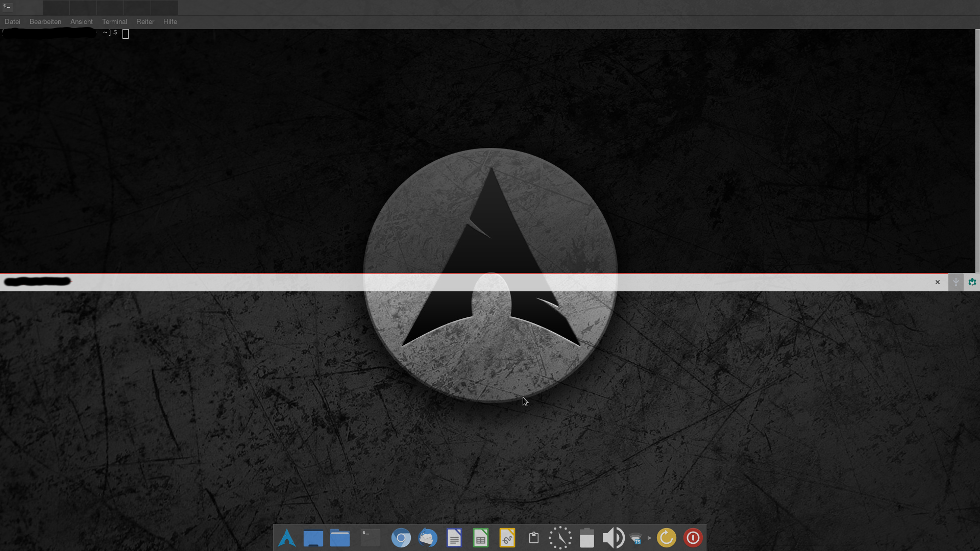This screenshot has height=551, width=980.
Task: Open the Chromium browser icon
Action: tap(401, 538)
